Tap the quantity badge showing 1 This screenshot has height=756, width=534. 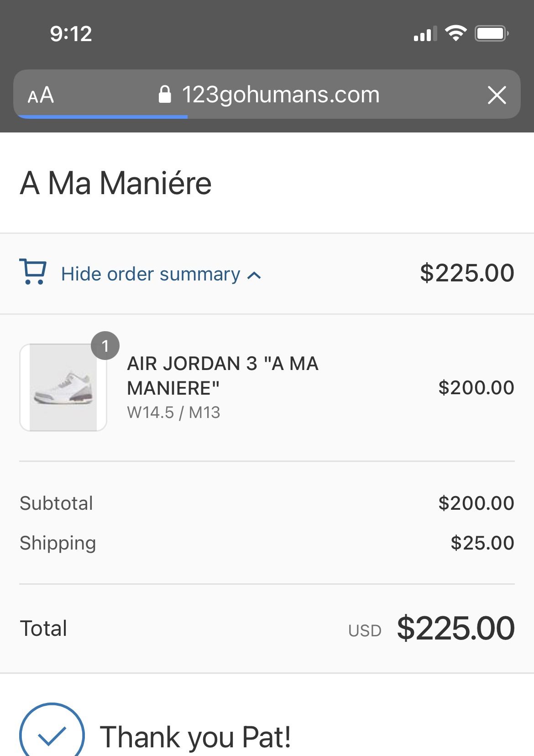pos(105,346)
